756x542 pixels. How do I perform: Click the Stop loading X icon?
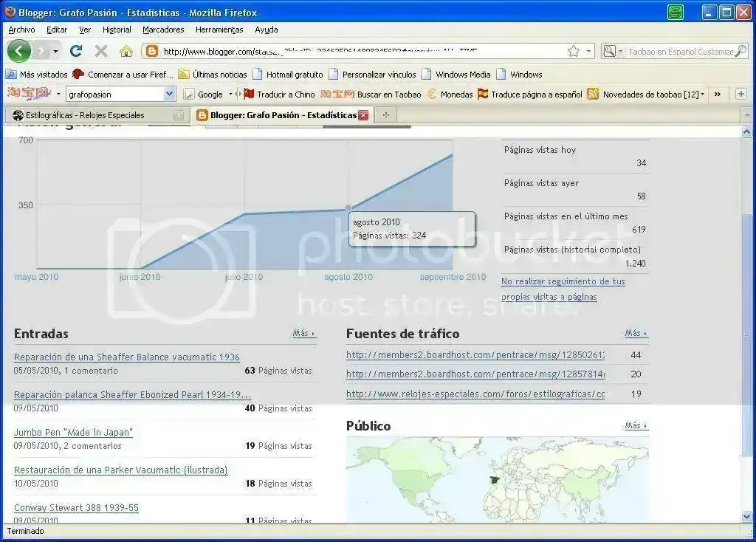tap(100, 51)
